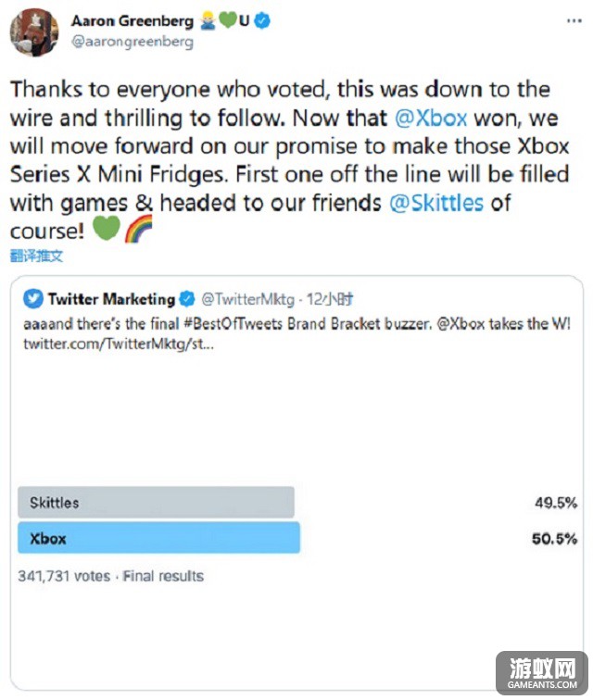Click the 12小时 tweet timestamp
This screenshot has width=593, height=700.
[x=330, y=299]
